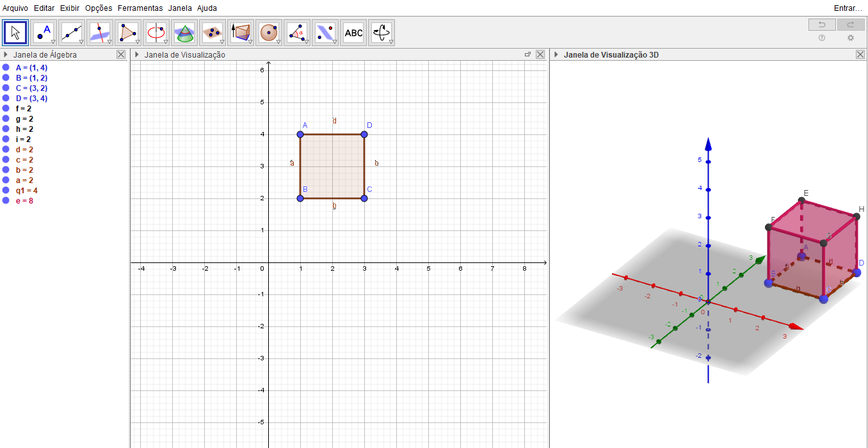Viewport: 868px width, 448px height.
Task: Toggle visibility of i = 2
Action: point(6,139)
